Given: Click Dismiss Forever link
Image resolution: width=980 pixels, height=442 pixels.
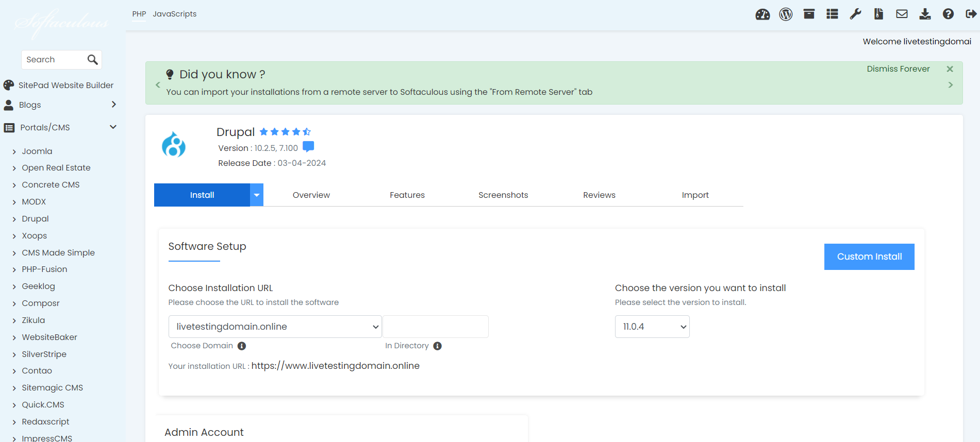Looking at the screenshot, I should [898, 69].
